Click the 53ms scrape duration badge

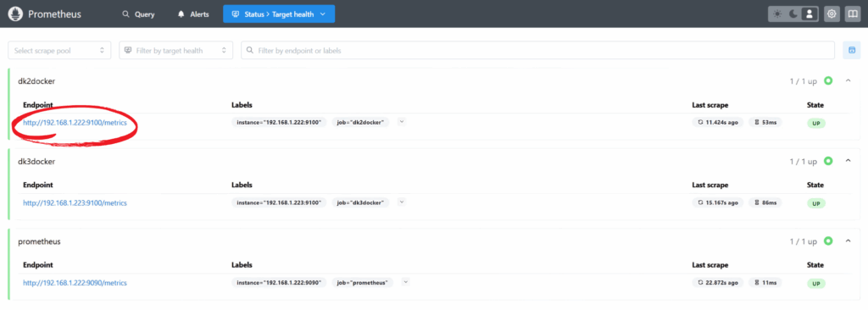(x=765, y=122)
